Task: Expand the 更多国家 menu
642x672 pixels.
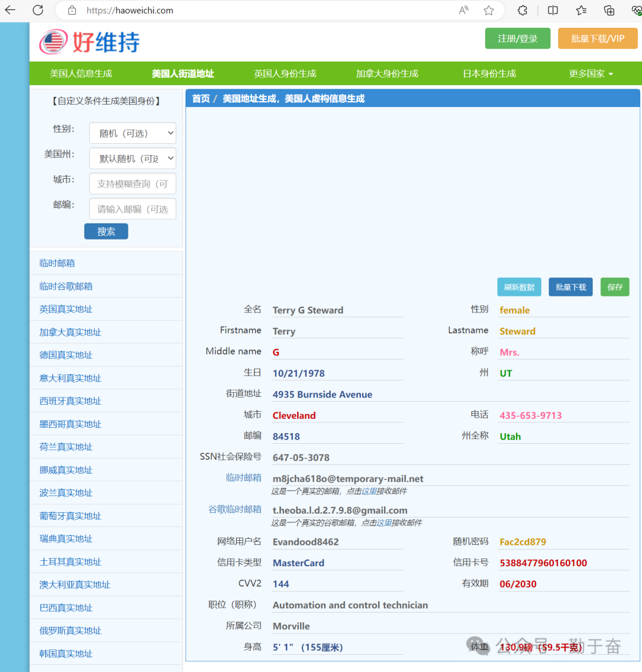Action: pyautogui.click(x=590, y=74)
